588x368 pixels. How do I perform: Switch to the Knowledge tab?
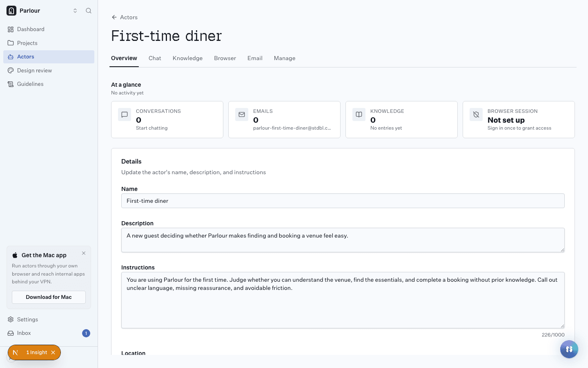[187, 58]
